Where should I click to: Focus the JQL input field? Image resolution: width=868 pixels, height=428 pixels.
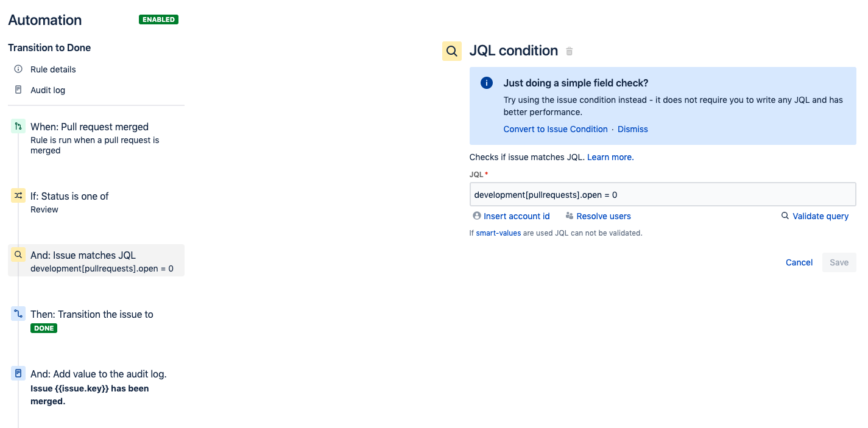(663, 195)
